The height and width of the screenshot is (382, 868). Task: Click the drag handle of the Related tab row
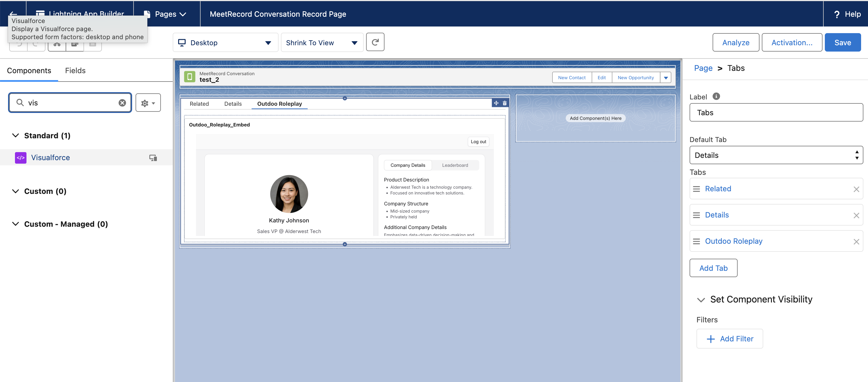tap(696, 189)
